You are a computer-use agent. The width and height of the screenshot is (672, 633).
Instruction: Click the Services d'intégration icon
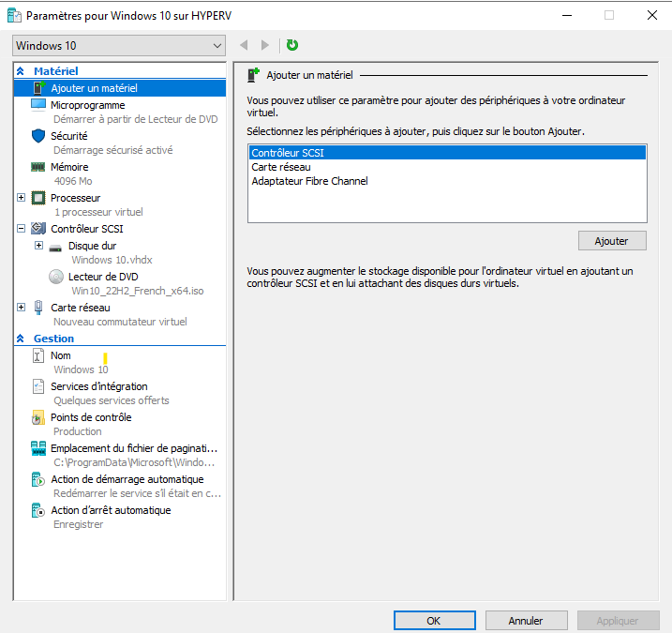[38, 386]
